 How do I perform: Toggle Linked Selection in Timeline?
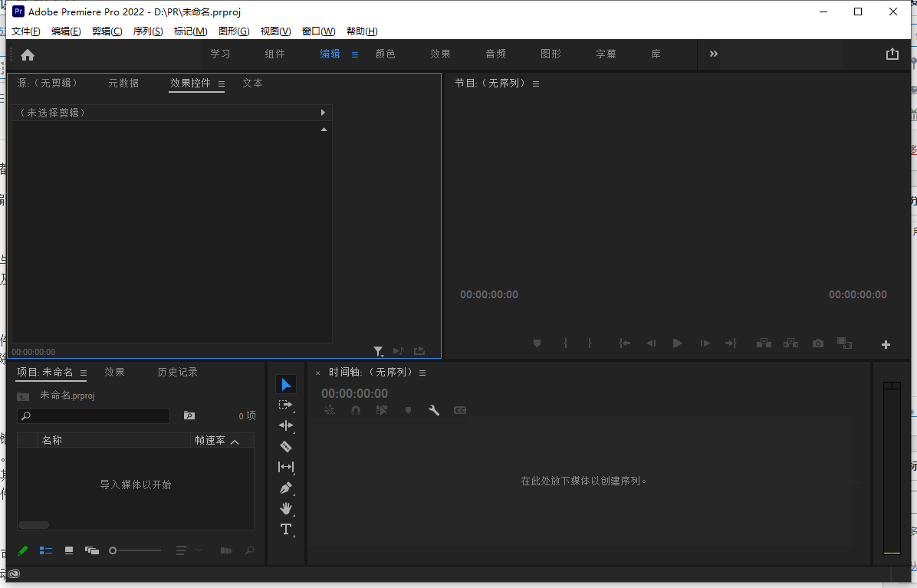click(381, 410)
